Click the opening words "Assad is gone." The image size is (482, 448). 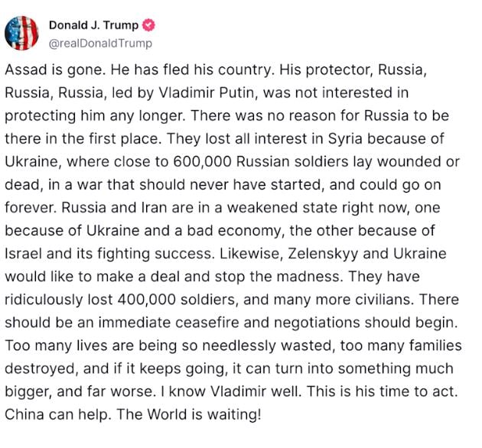click(55, 70)
